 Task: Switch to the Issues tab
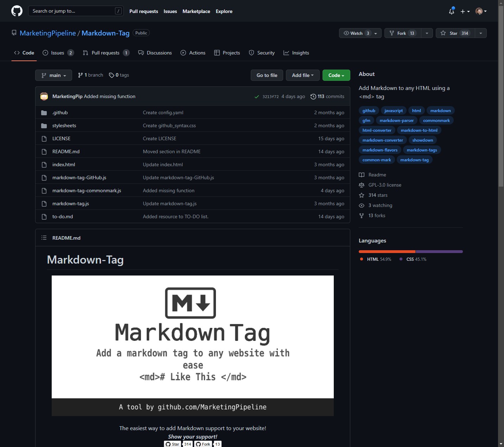pyautogui.click(x=58, y=53)
